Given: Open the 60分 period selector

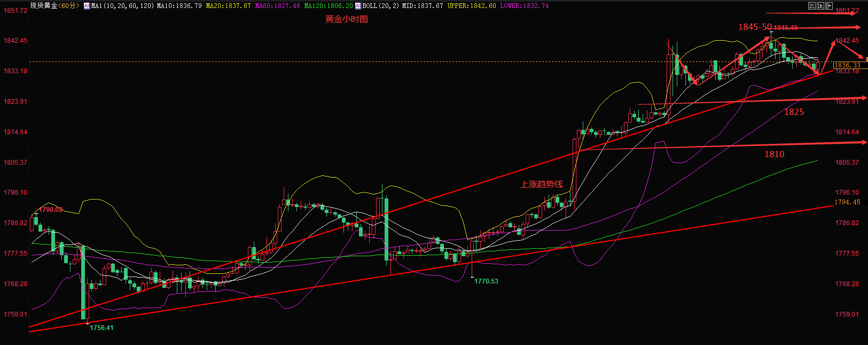Looking at the screenshot, I should click(69, 6).
